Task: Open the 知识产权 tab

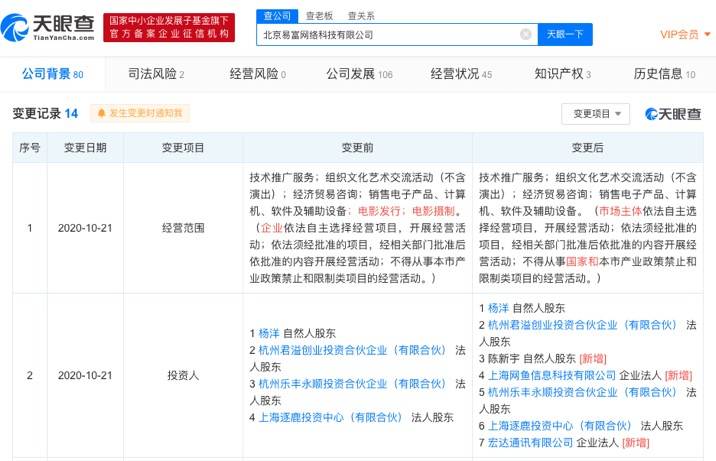Action: tap(563, 74)
